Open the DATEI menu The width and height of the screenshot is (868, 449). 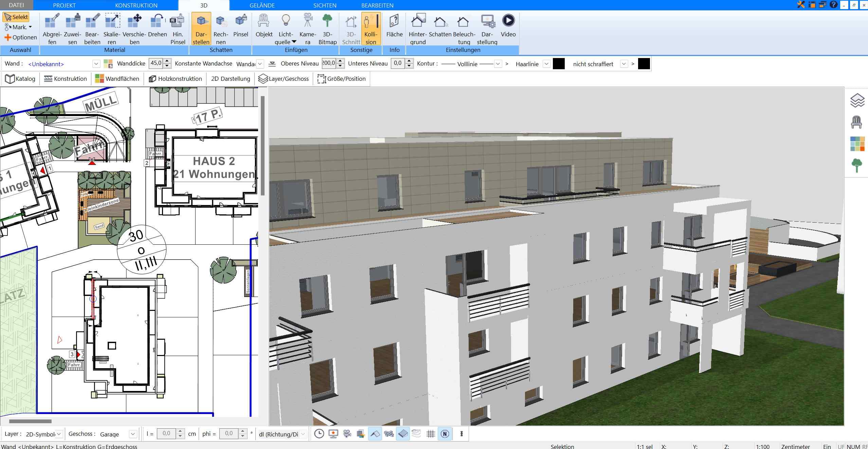16,5
